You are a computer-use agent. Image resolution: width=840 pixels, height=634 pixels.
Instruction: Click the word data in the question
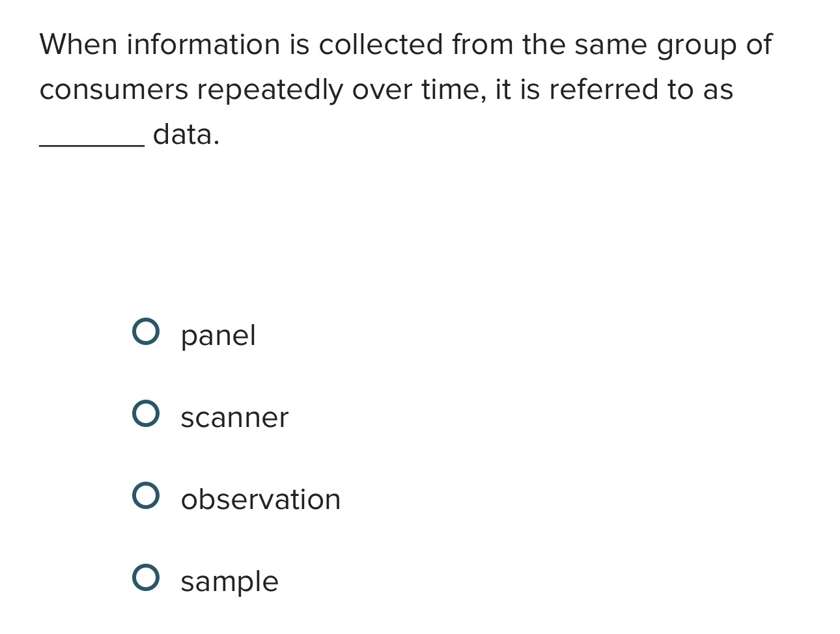(185, 135)
